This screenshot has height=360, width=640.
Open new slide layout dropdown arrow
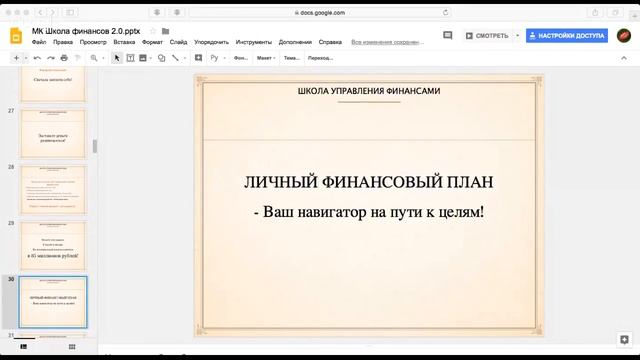(x=26, y=58)
